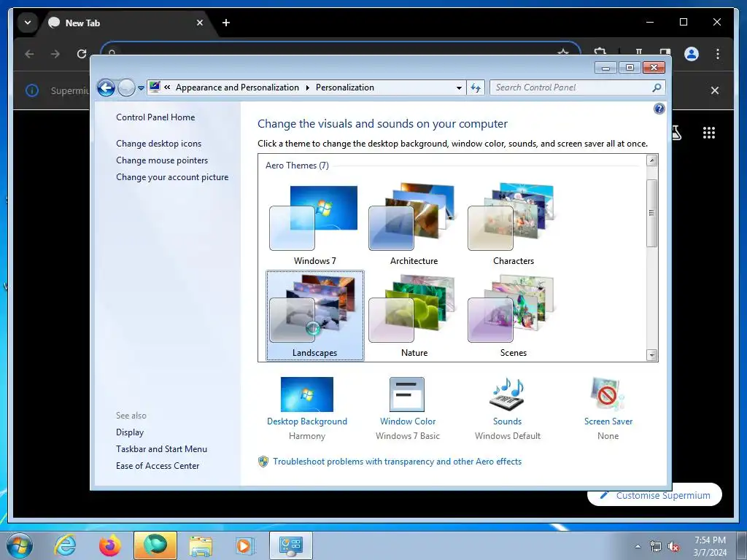
Task: Open Windows Explorer folder on taskbar
Action: pos(201,545)
